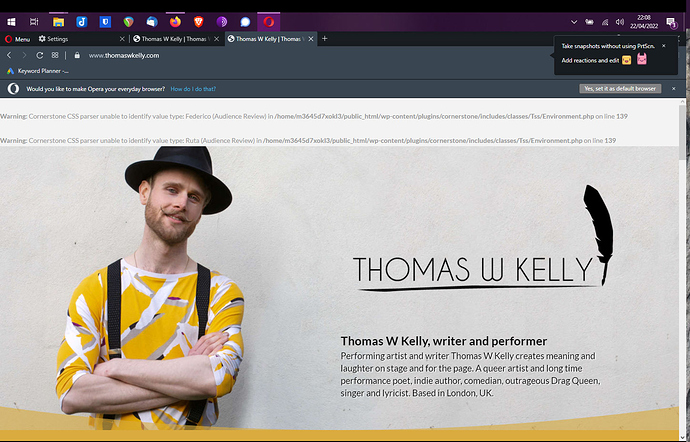Open Speed Dial start page grid

pos(55,55)
